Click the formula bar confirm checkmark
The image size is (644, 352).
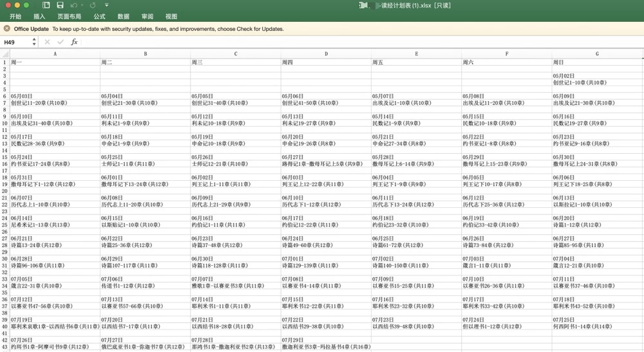pyautogui.click(x=60, y=42)
